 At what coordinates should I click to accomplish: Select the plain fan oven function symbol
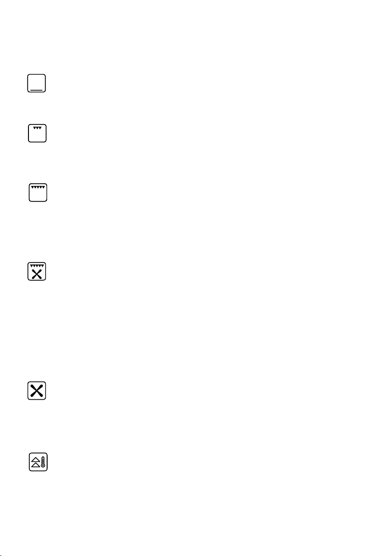(37, 391)
